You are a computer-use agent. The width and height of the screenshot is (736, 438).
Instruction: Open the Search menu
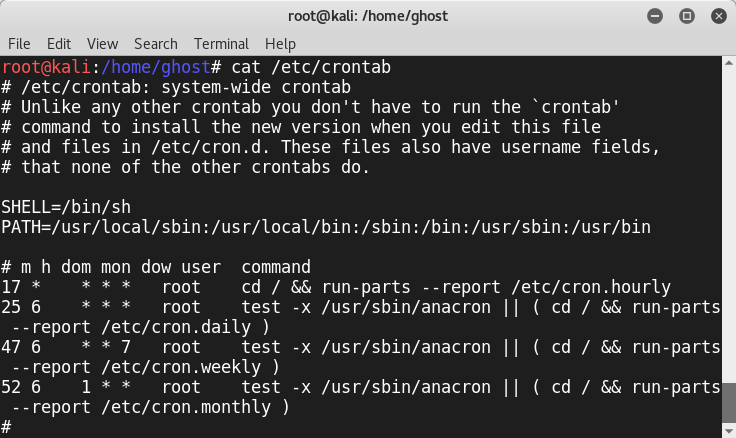(156, 44)
